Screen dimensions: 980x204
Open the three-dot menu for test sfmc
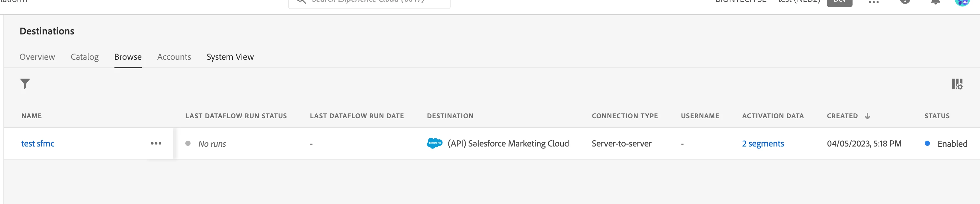[156, 143]
